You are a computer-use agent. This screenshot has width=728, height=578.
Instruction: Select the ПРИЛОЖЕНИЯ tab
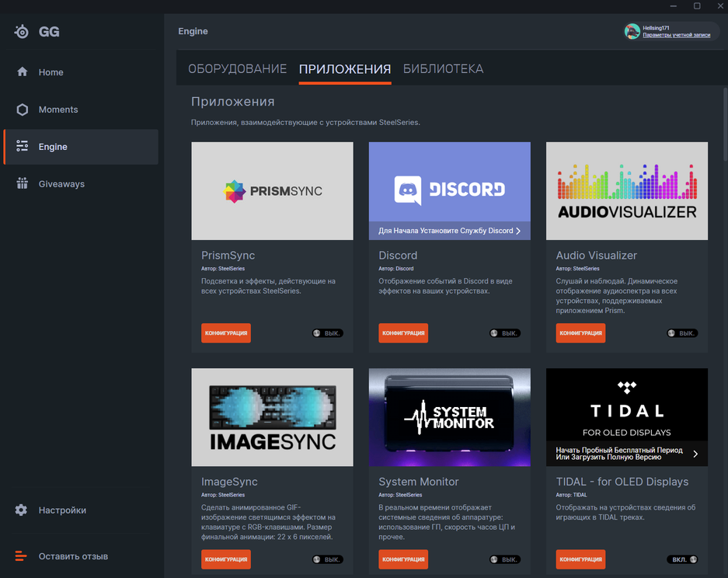click(345, 69)
